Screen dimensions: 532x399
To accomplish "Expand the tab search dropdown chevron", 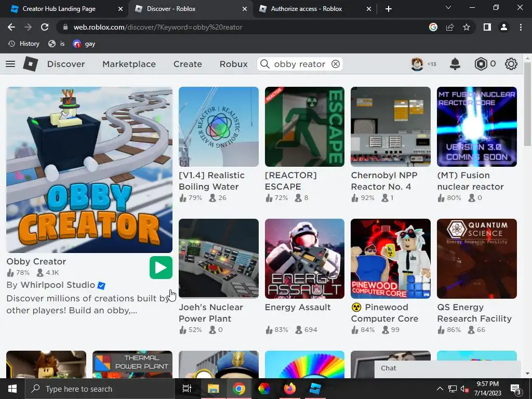I will point(448,7).
